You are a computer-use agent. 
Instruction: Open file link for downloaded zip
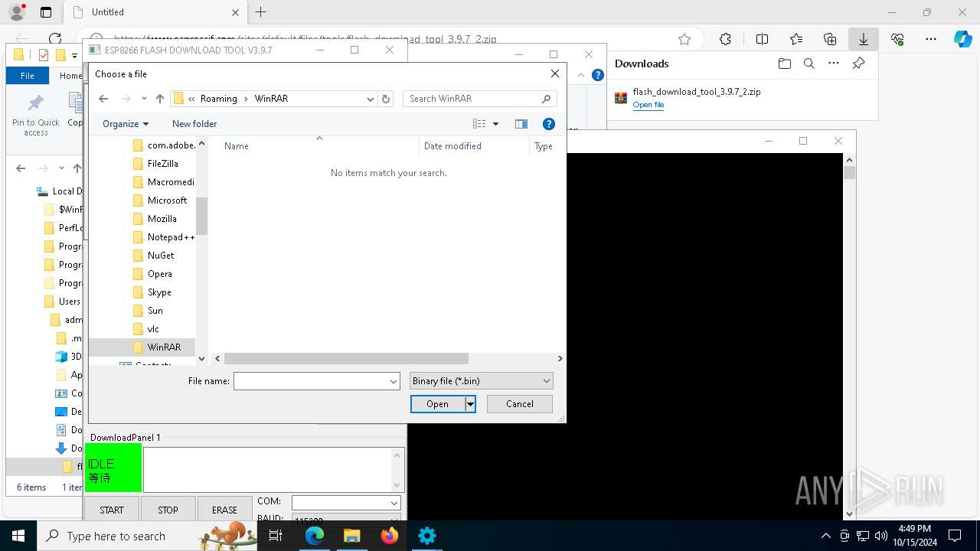648,105
